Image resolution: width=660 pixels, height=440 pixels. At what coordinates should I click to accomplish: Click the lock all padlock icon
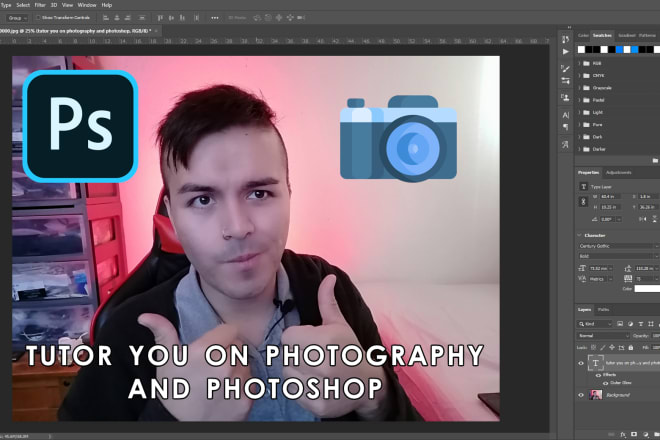(631, 347)
